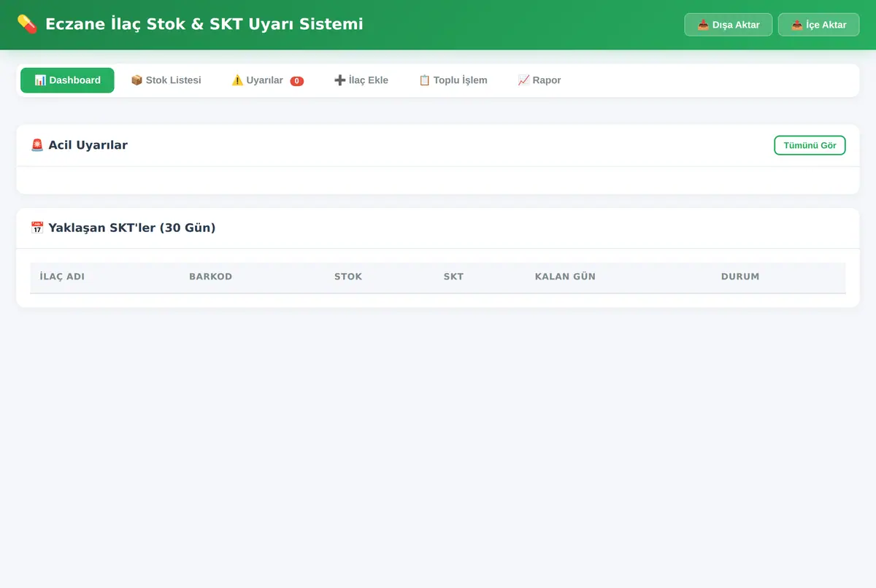Open the Uyarılar tab
This screenshot has width=876, height=588.
coord(267,80)
